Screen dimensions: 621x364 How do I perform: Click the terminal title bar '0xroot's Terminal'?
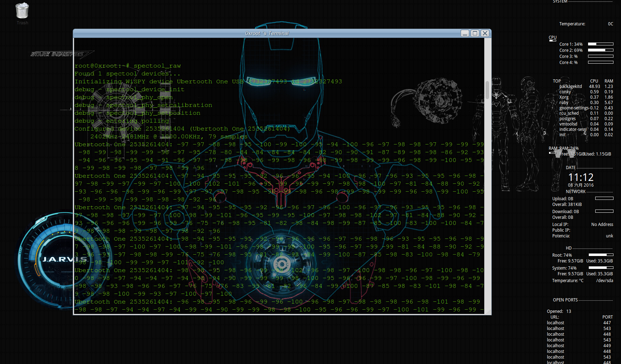pos(267,33)
